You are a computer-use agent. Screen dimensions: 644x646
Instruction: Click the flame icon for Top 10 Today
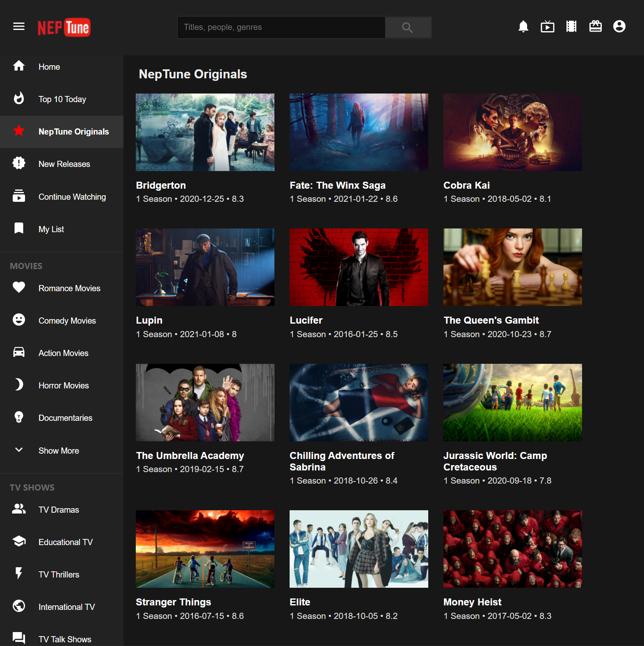[19, 98]
